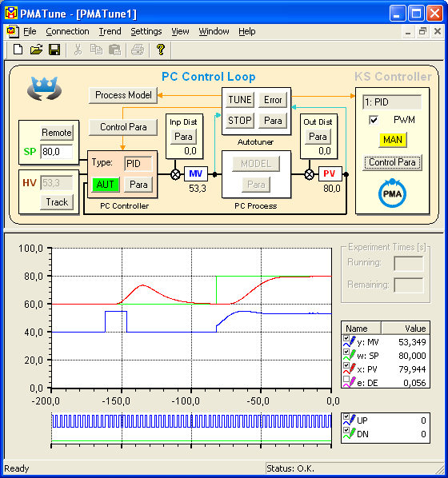This screenshot has width=448, height=478.
Task: Open the Settings menu
Action: (x=146, y=31)
